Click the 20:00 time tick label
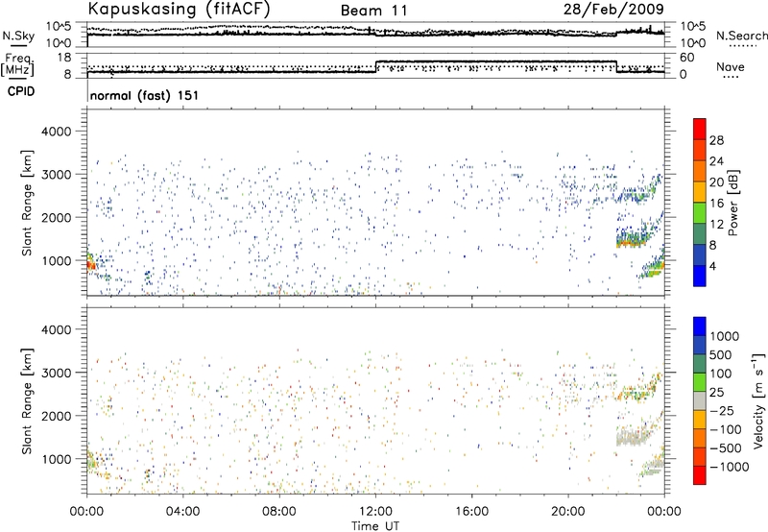Image resolution: width=768 pixels, height=532 pixels. [x=567, y=512]
